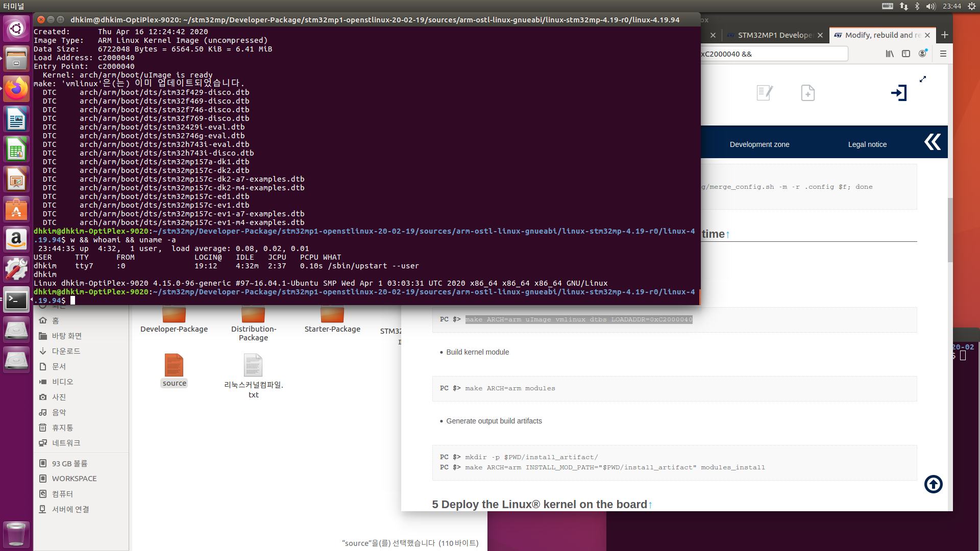Click the 'Generate output build artifacts' bullet text
The image size is (980, 551).
coord(494,421)
